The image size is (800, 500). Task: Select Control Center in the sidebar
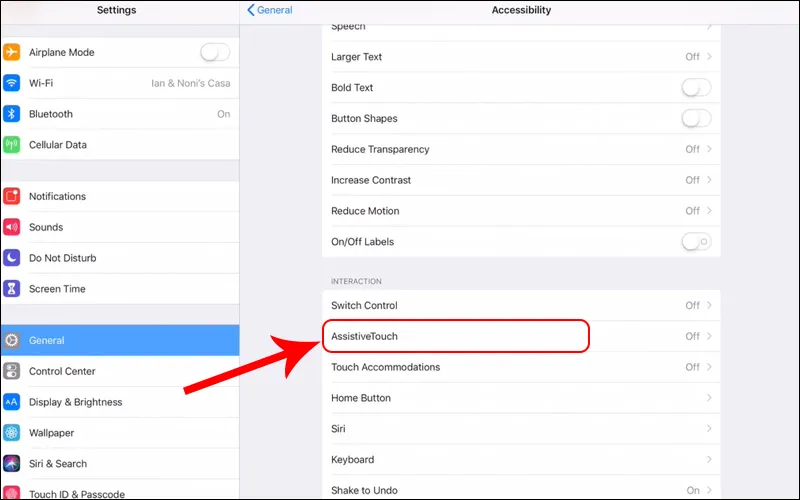120,371
